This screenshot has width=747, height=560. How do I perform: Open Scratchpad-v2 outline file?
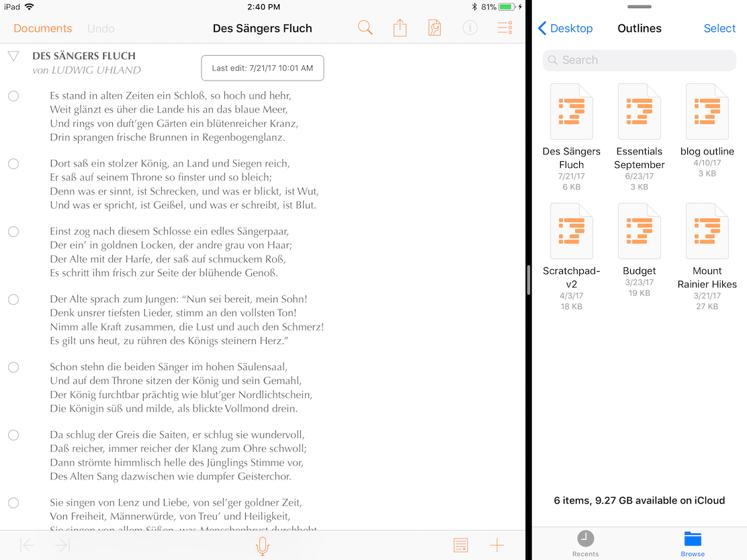(571, 231)
